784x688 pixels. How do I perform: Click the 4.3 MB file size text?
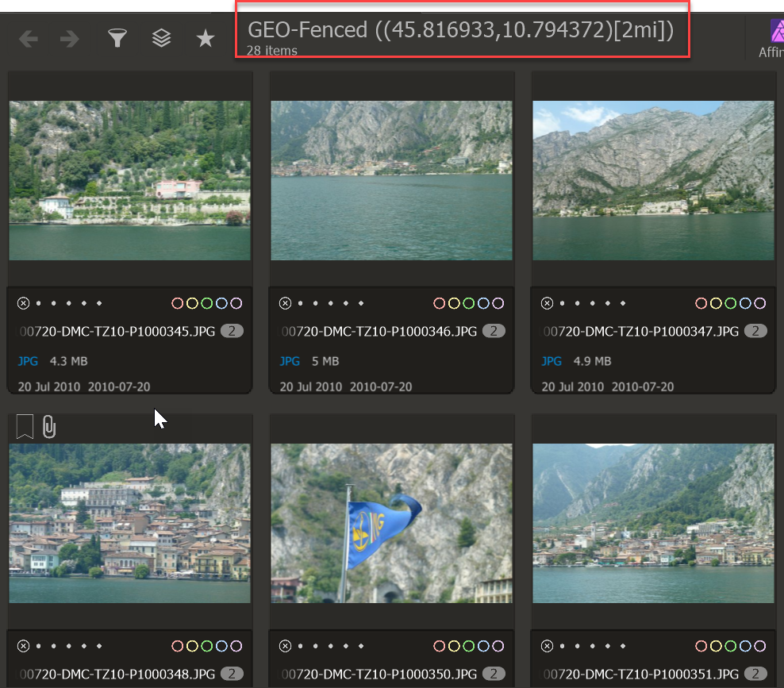pyautogui.click(x=68, y=361)
